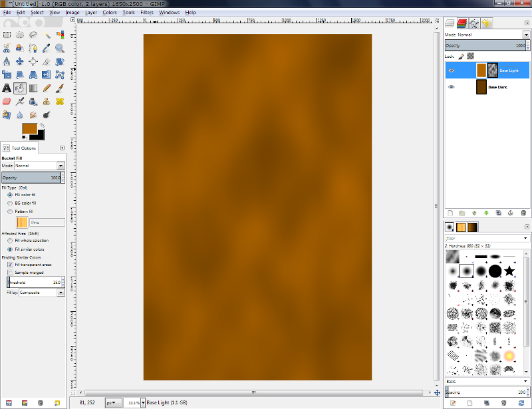Select the Alignment tool
Viewport: 532px width, 409px height.
click(x=33, y=61)
